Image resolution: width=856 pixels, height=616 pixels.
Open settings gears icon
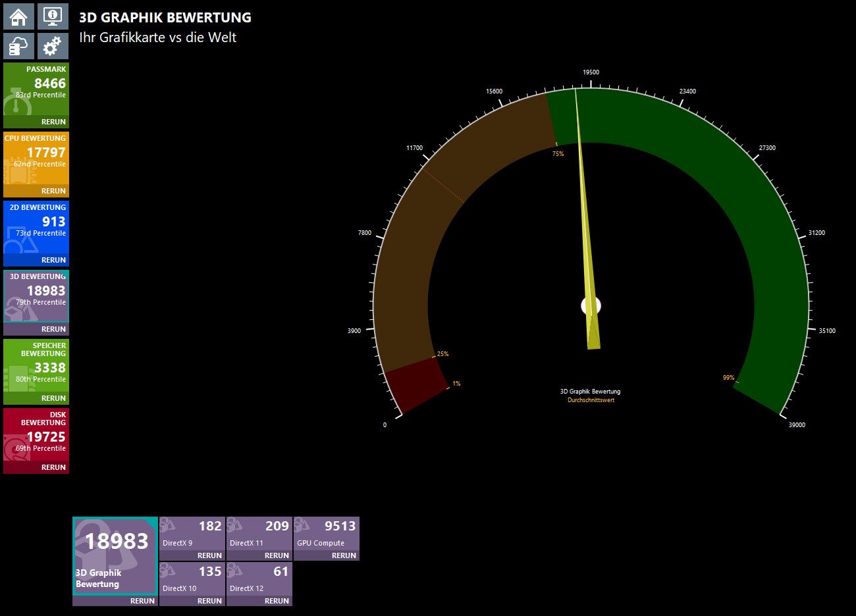click(x=53, y=46)
